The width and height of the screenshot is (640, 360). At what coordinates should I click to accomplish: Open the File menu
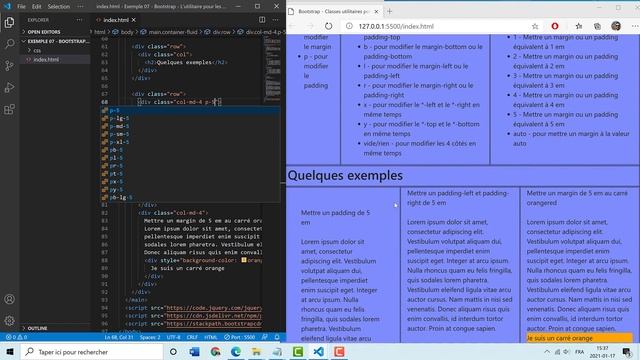coord(21,7)
